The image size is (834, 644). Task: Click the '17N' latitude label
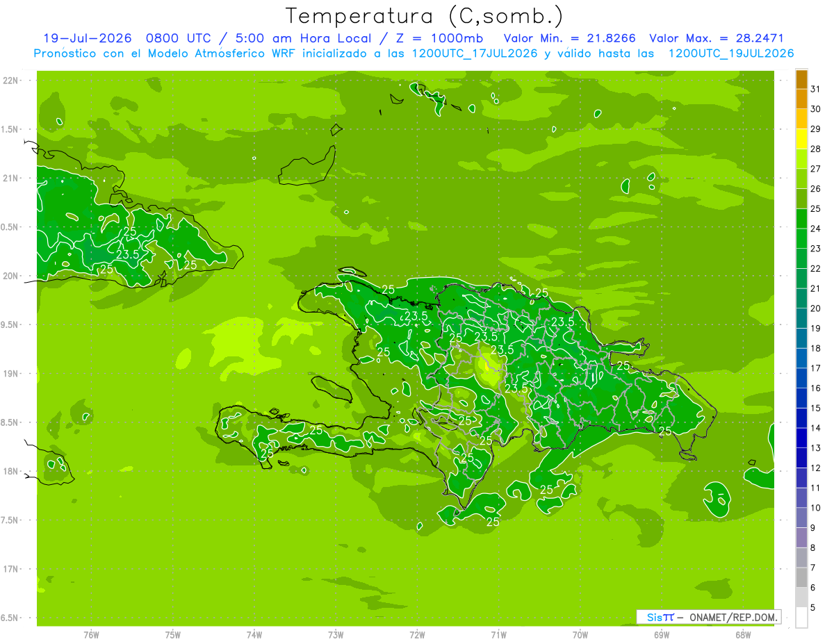[11, 569]
